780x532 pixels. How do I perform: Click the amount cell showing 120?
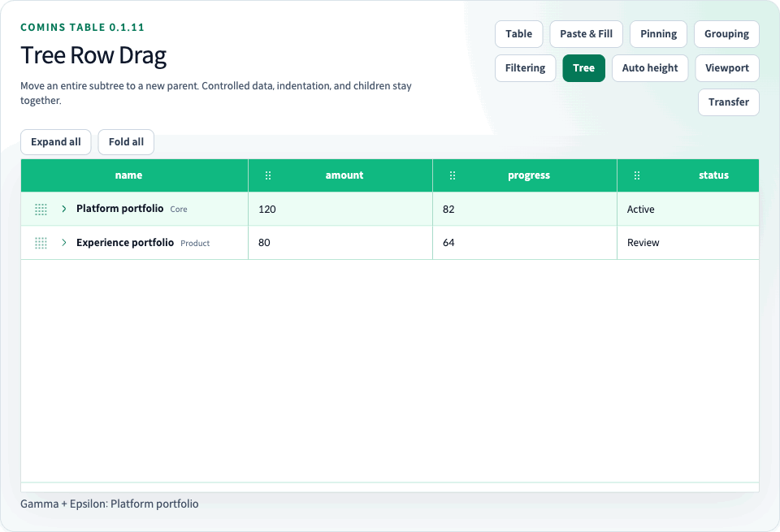tap(340, 210)
